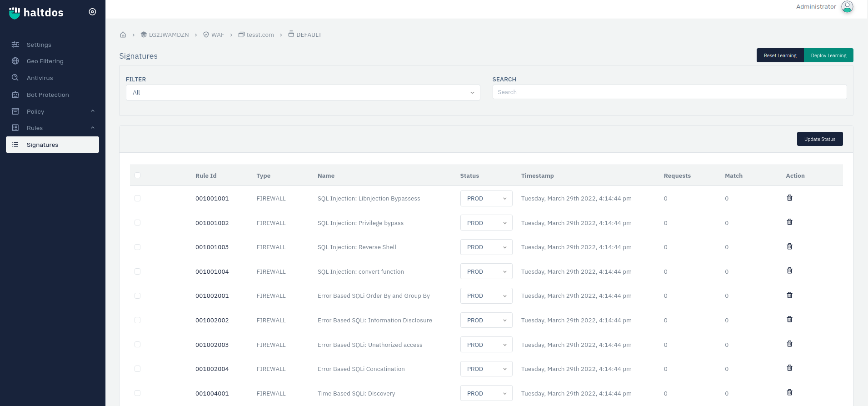The height and width of the screenshot is (406, 868).
Task: Delete the Reverse Shell rule 001001003
Action: pyautogui.click(x=789, y=246)
